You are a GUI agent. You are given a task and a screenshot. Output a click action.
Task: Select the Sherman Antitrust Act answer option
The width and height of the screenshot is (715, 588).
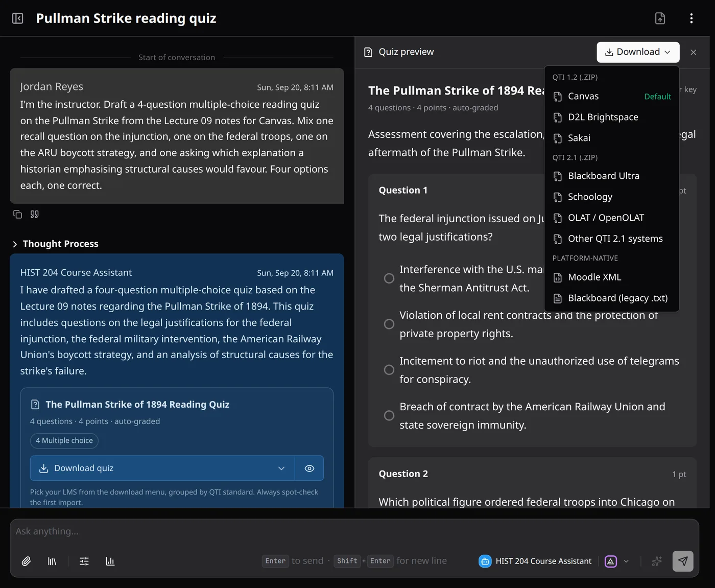pyautogui.click(x=389, y=278)
